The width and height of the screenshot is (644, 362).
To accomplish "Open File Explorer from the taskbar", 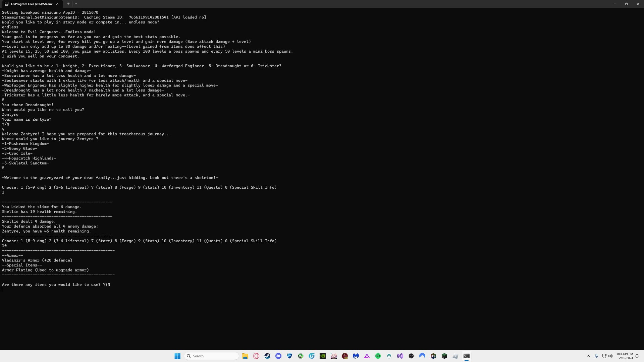I will point(245,356).
